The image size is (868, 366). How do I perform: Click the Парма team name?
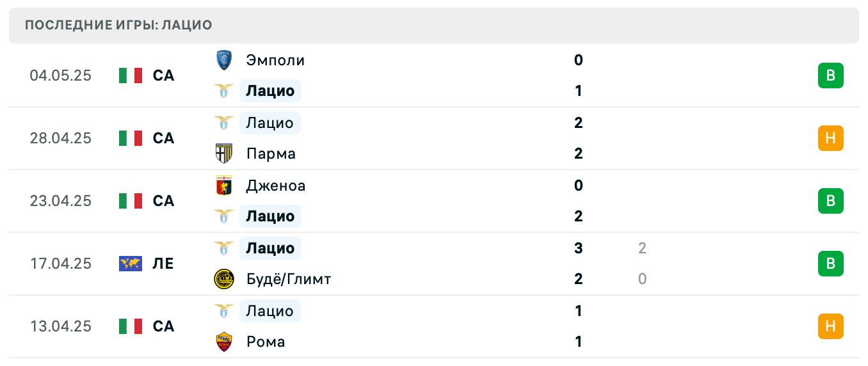271,154
